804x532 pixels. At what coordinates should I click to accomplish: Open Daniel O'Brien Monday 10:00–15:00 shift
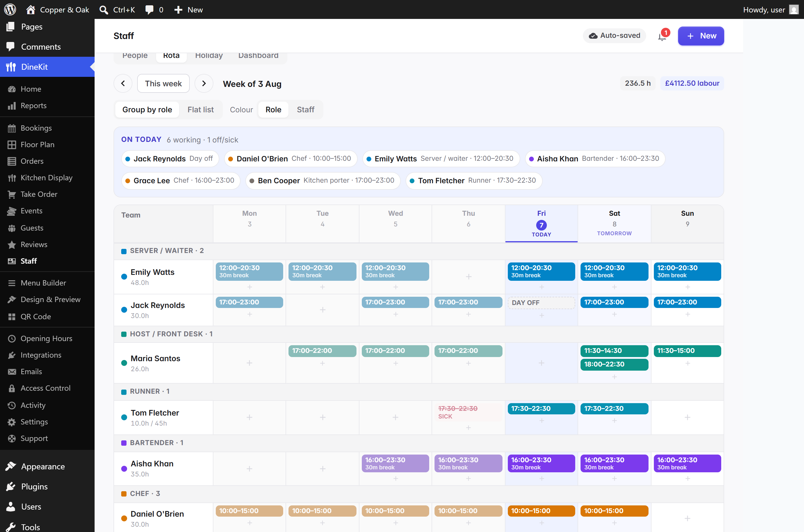249,511
